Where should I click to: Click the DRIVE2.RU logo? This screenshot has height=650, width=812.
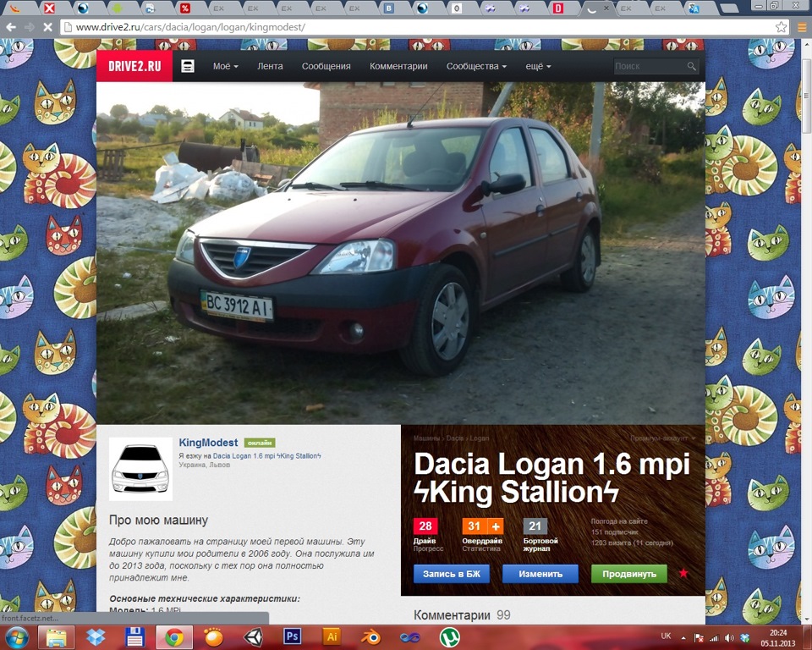click(134, 66)
